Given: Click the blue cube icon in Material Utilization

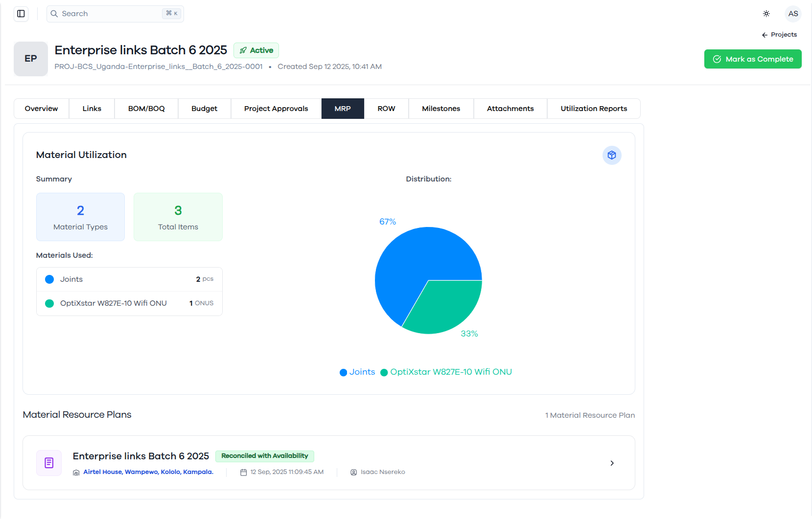Looking at the screenshot, I should coord(612,155).
